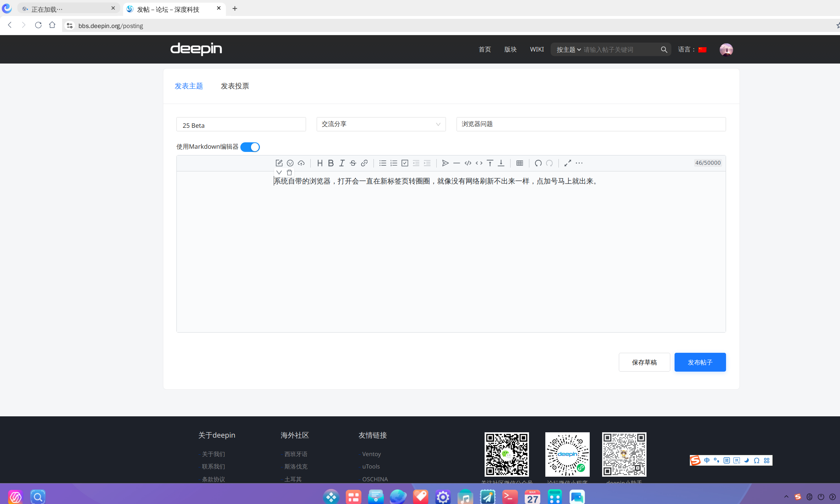Insert a heading with the H icon
This screenshot has width=840, height=504.
(x=320, y=163)
